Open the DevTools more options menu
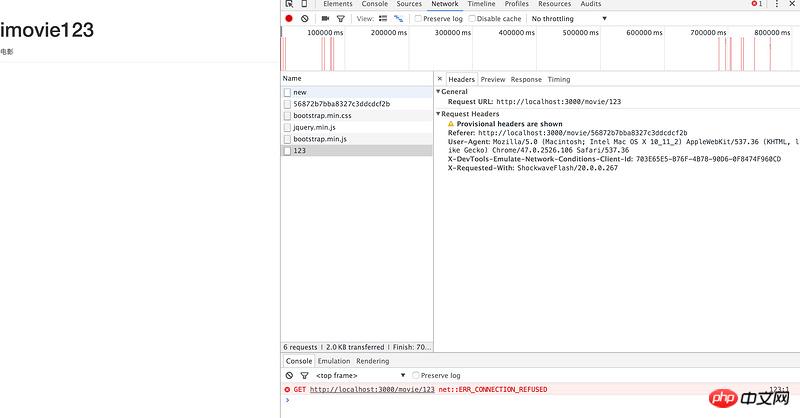The image size is (800, 418). pos(777,4)
